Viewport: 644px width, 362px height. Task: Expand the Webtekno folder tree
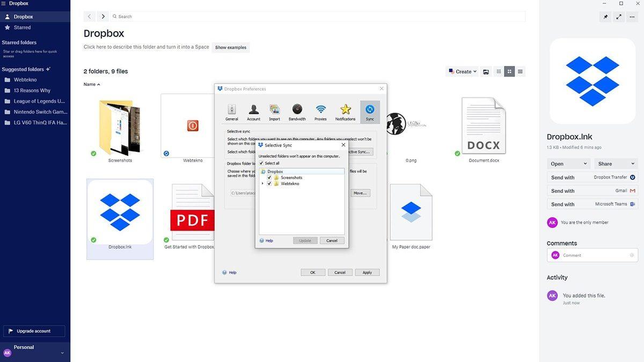[262, 183]
